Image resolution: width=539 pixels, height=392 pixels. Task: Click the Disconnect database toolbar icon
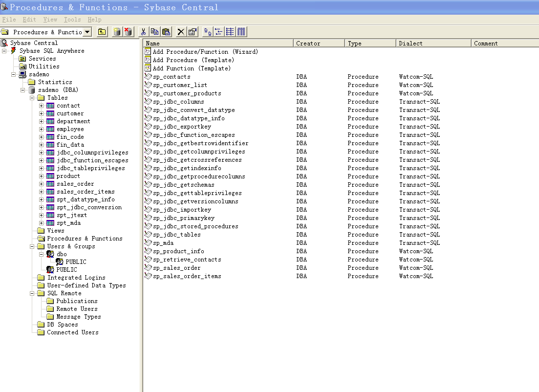128,32
